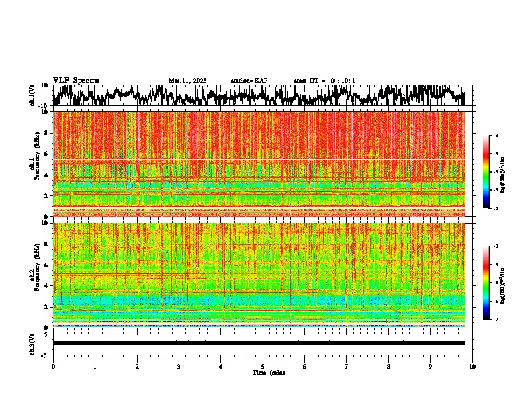Click the white horizontal line in ch.1 spectrogram
This screenshot has height=411, width=532.
(259, 160)
